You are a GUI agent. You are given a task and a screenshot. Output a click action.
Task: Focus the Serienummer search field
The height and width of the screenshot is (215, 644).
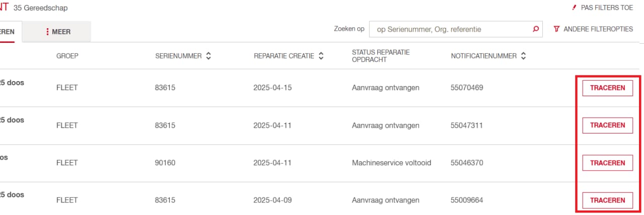pyautogui.click(x=450, y=29)
